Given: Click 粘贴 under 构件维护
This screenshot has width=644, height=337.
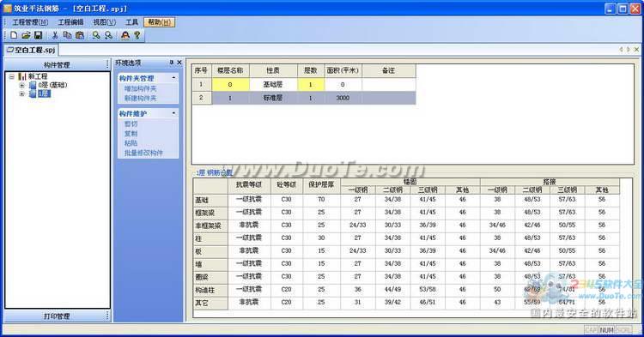Looking at the screenshot, I should tap(131, 143).
